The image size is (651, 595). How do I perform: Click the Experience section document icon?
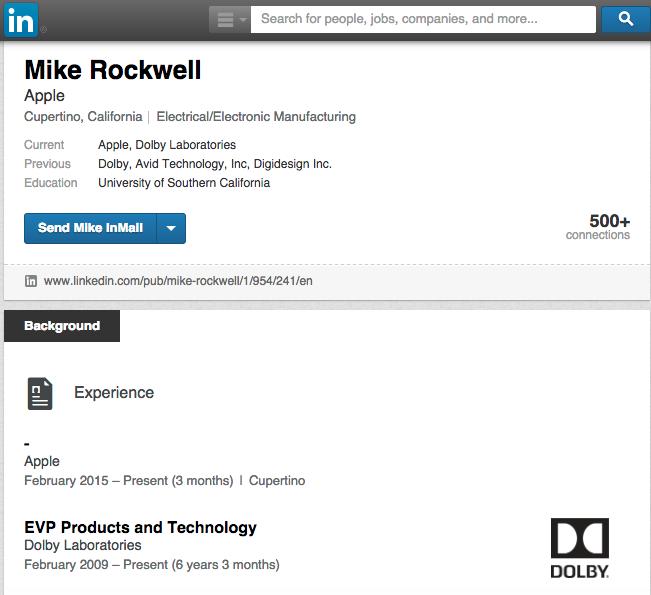click(40, 393)
